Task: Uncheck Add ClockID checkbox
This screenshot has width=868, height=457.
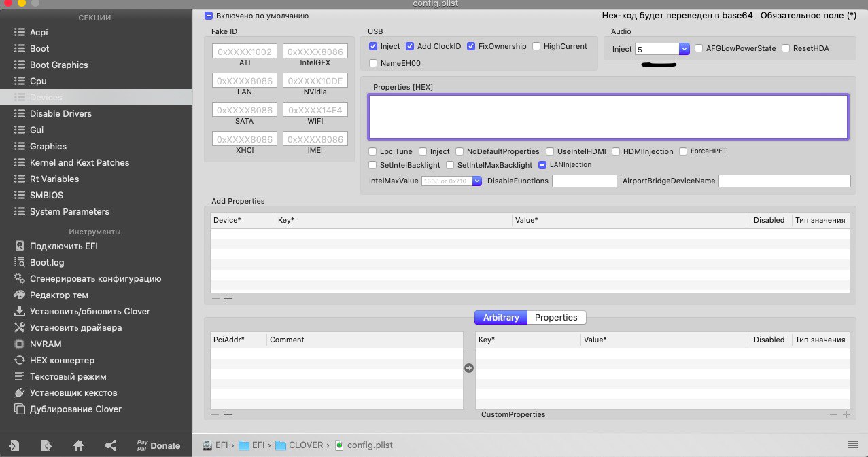Action: pyautogui.click(x=410, y=46)
